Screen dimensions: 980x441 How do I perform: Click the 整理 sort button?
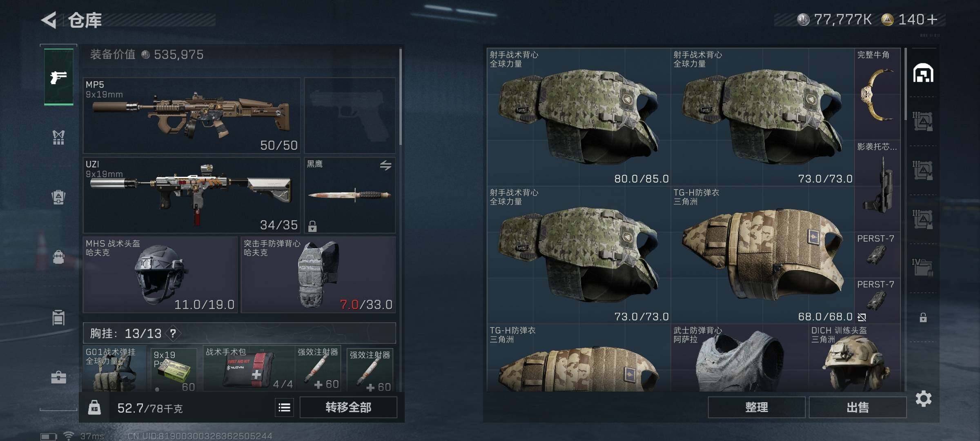point(757,408)
